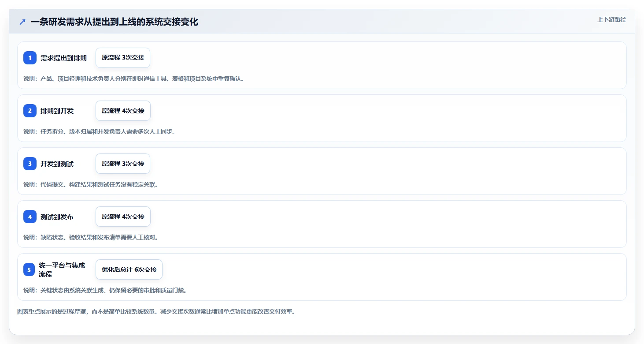Click '原流程 4次交接' pill in 排期到开发 row

(x=123, y=111)
